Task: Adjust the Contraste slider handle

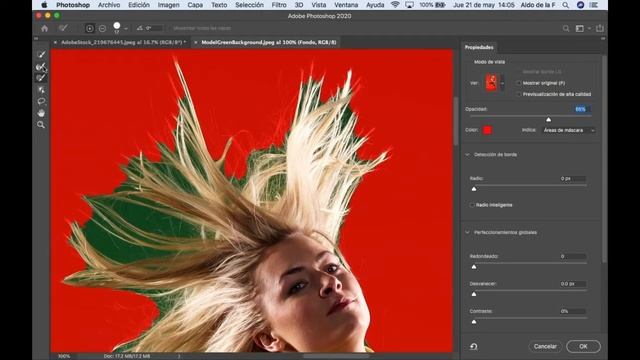Action: point(474,322)
